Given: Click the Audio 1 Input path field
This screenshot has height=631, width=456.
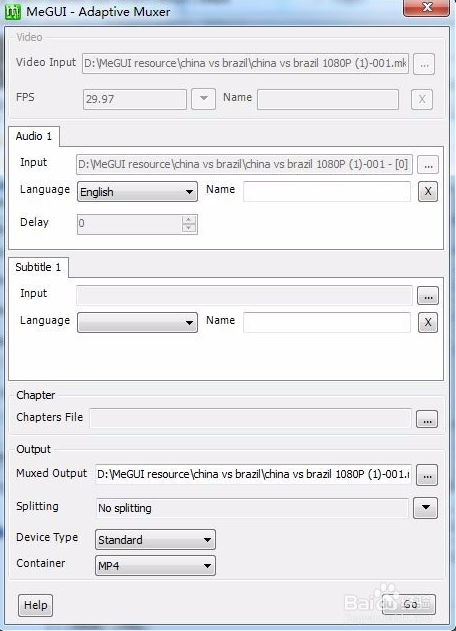Looking at the screenshot, I should 244,165.
